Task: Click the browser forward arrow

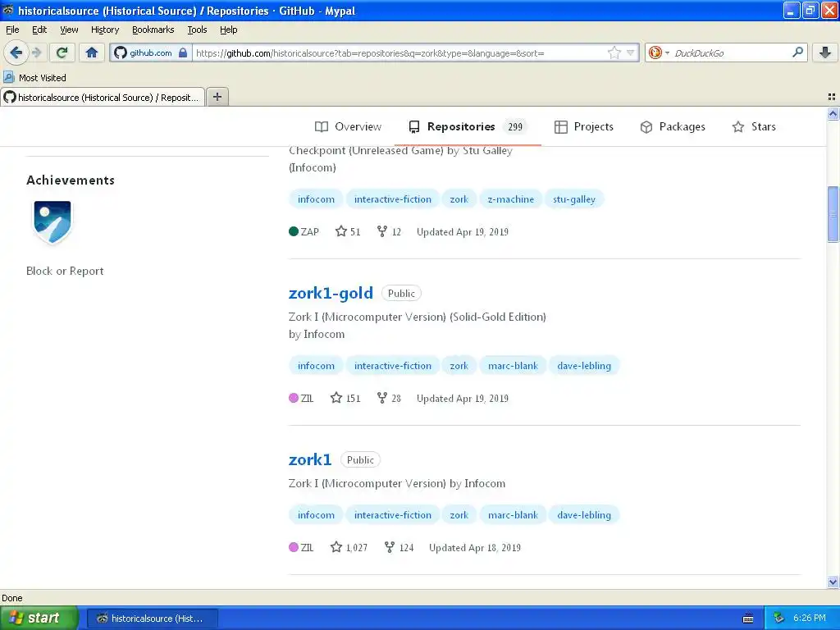Action: pyautogui.click(x=36, y=52)
